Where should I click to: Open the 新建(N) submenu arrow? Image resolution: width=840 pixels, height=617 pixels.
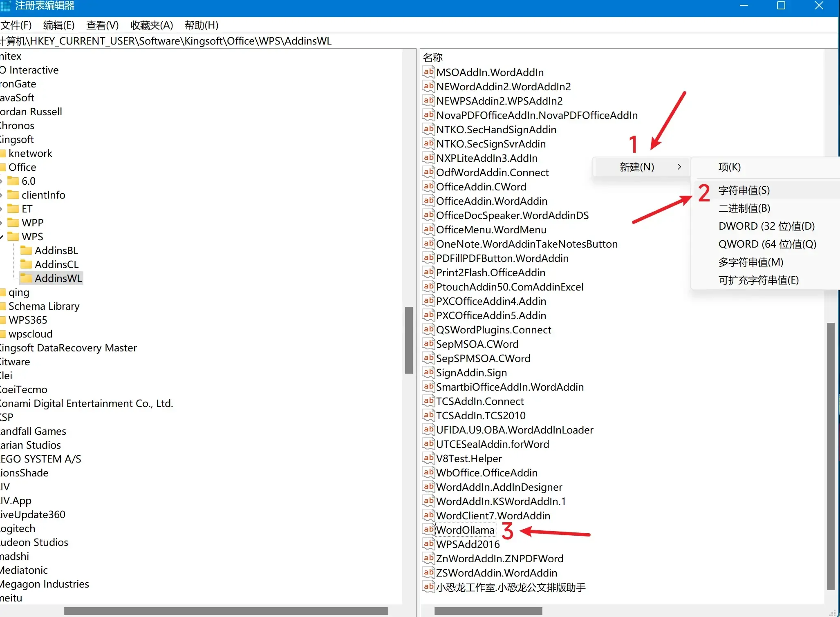[x=679, y=167]
